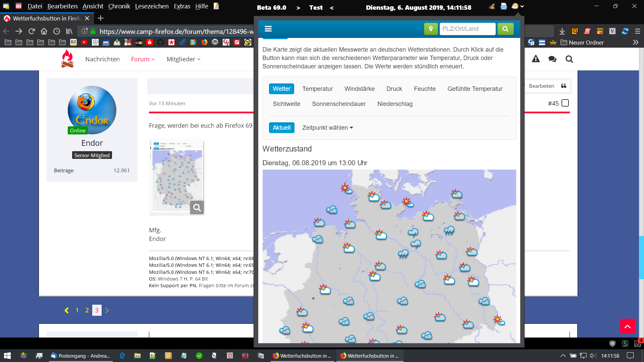The image size is (644, 362).
Task: Click the green weather search button
Action: pyautogui.click(x=505, y=29)
